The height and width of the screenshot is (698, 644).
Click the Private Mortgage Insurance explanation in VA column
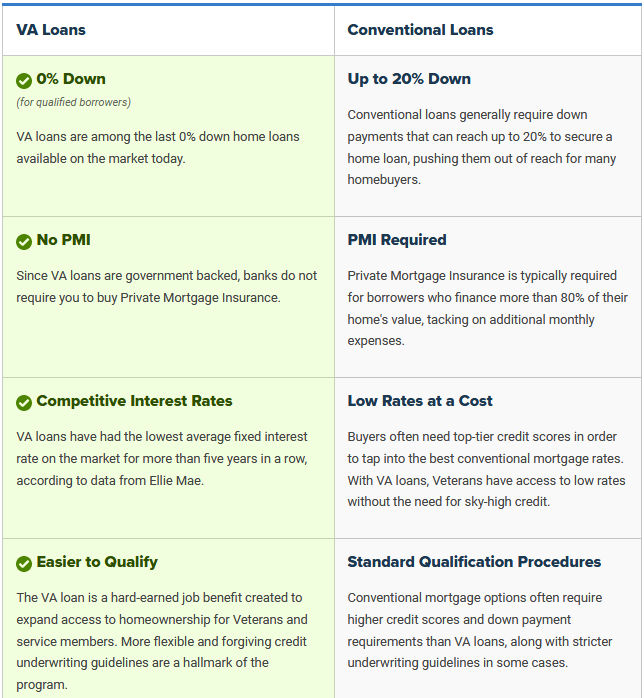[166, 287]
